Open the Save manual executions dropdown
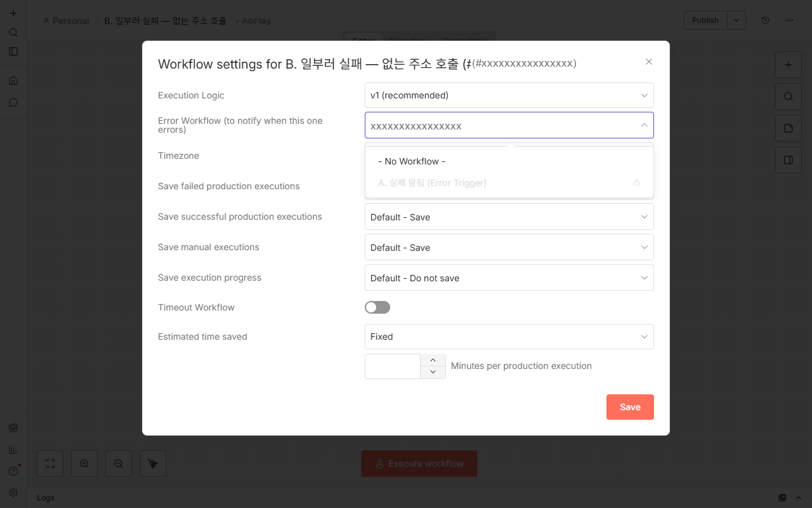 [x=509, y=248]
